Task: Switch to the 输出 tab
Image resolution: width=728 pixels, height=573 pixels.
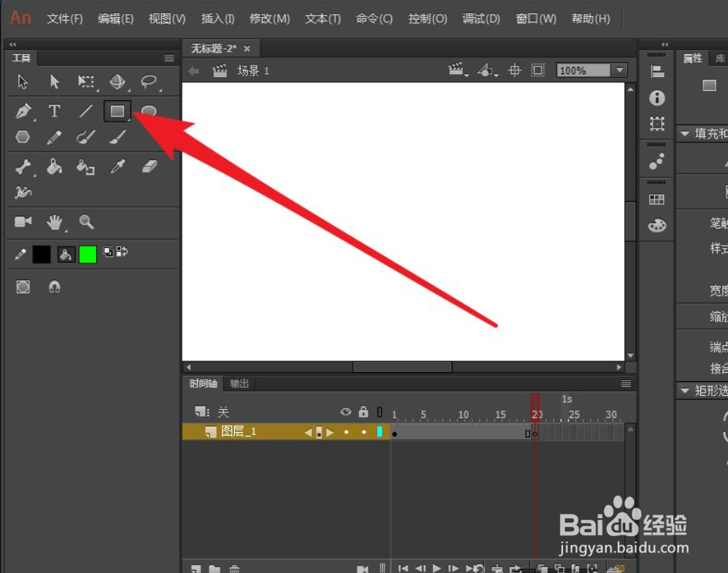Action: point(240,384)
